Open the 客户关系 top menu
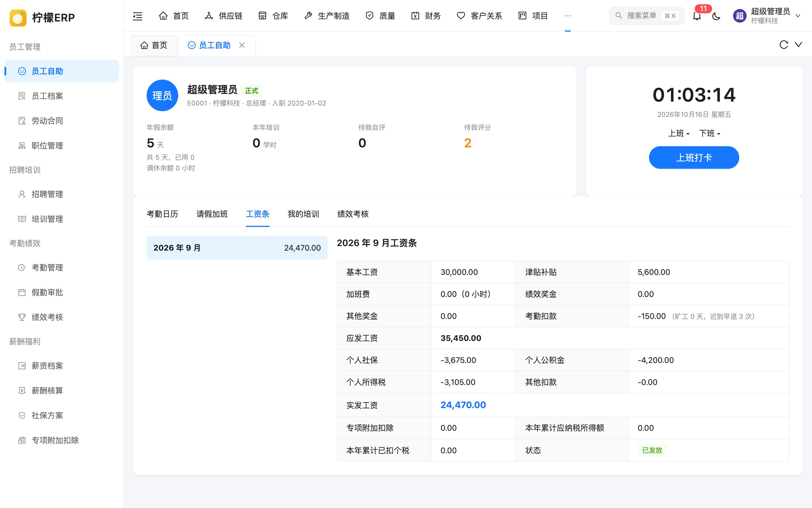The height and width of the screenshot is (508, 812). [x=480, y=16]
